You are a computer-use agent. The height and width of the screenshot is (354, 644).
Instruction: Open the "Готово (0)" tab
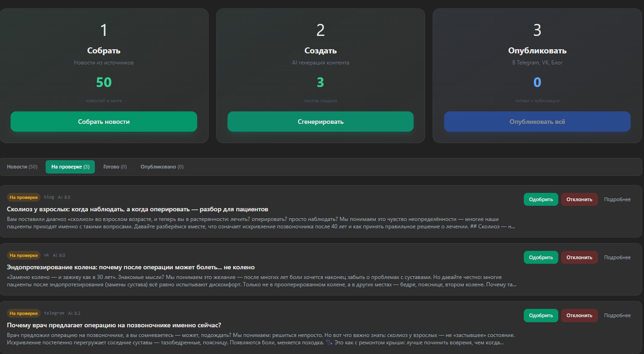[115, 167]
